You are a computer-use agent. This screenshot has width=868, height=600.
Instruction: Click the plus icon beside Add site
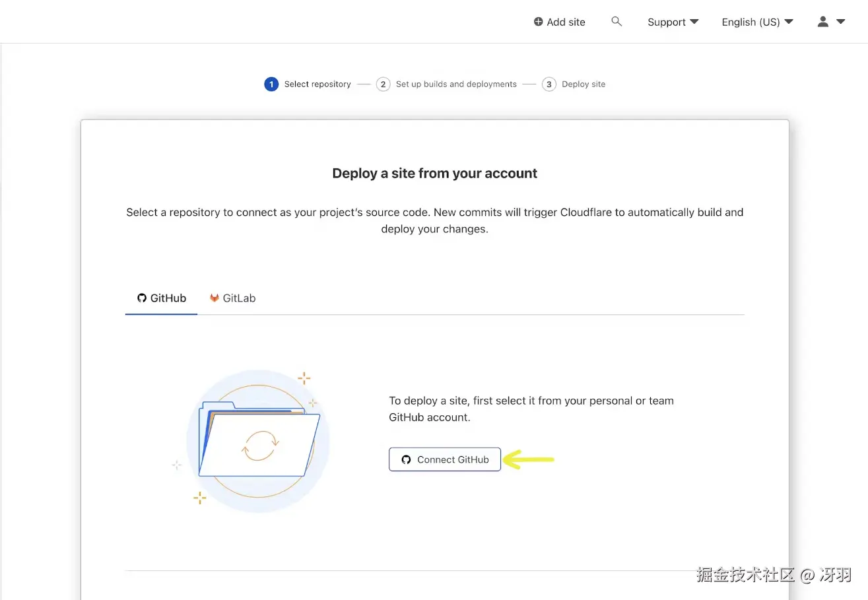pyautogui.click(x=538, y=22)
